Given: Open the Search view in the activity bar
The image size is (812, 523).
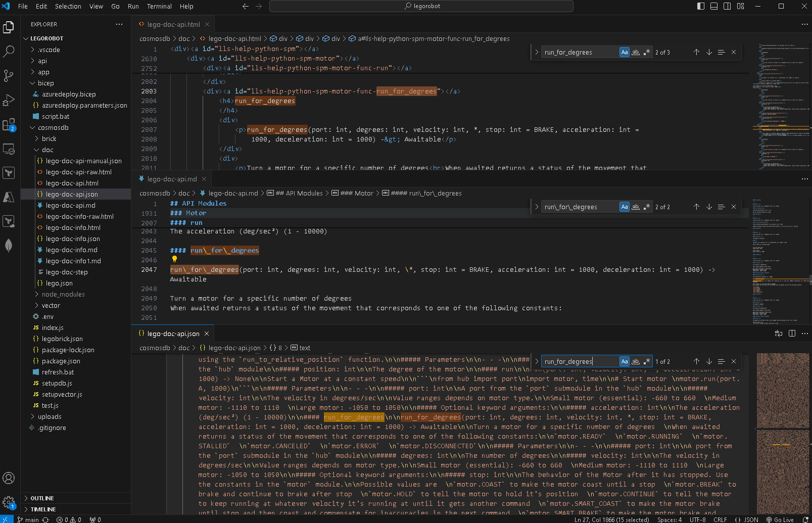Looking at the screenshot, I should tap(9, 51).
